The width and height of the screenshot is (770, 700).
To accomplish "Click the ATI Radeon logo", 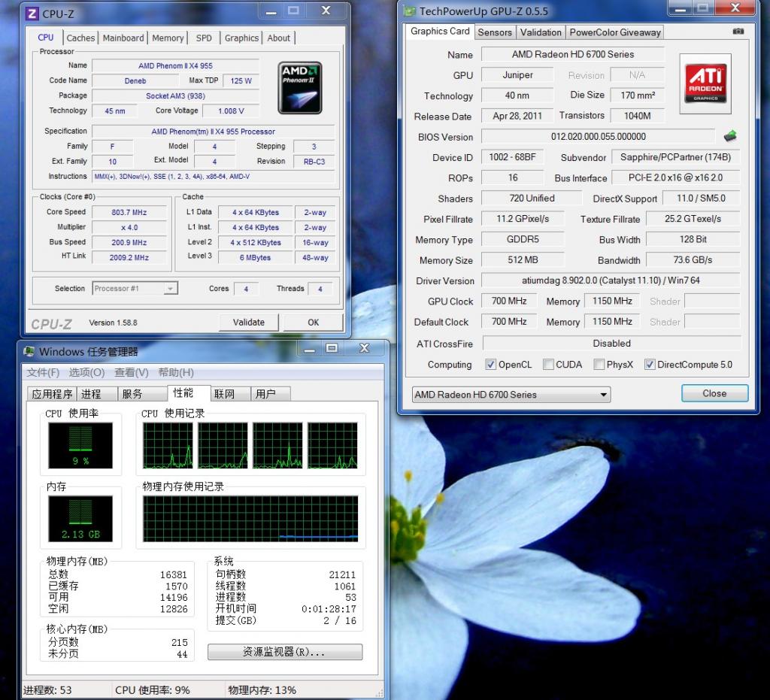I will 705,83.
